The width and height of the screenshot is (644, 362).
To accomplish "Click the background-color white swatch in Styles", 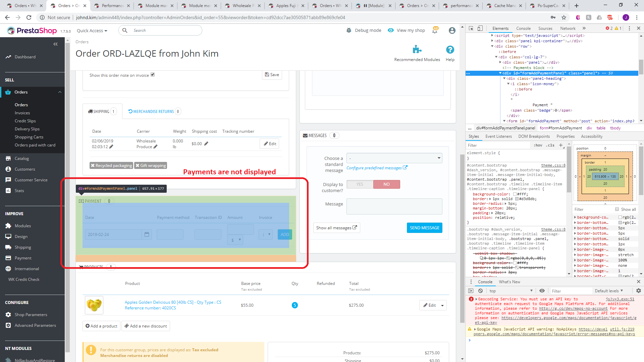I will tap(515, 194).
